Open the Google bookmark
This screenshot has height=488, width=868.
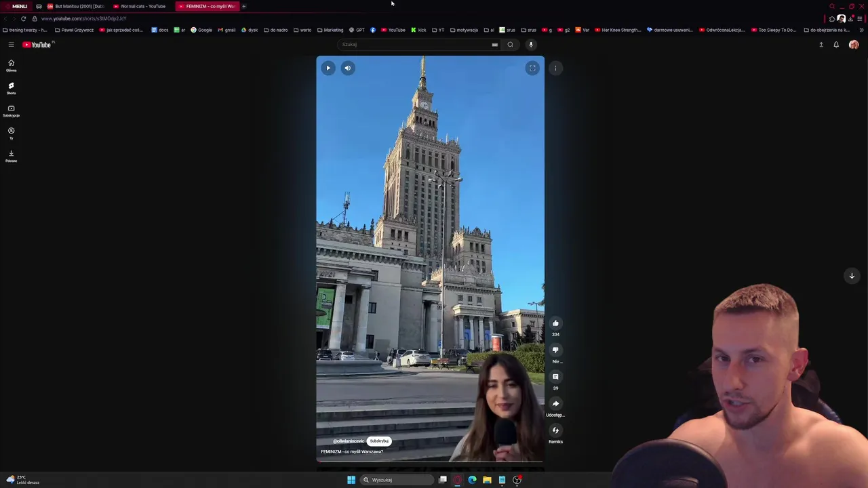(201, 30)
